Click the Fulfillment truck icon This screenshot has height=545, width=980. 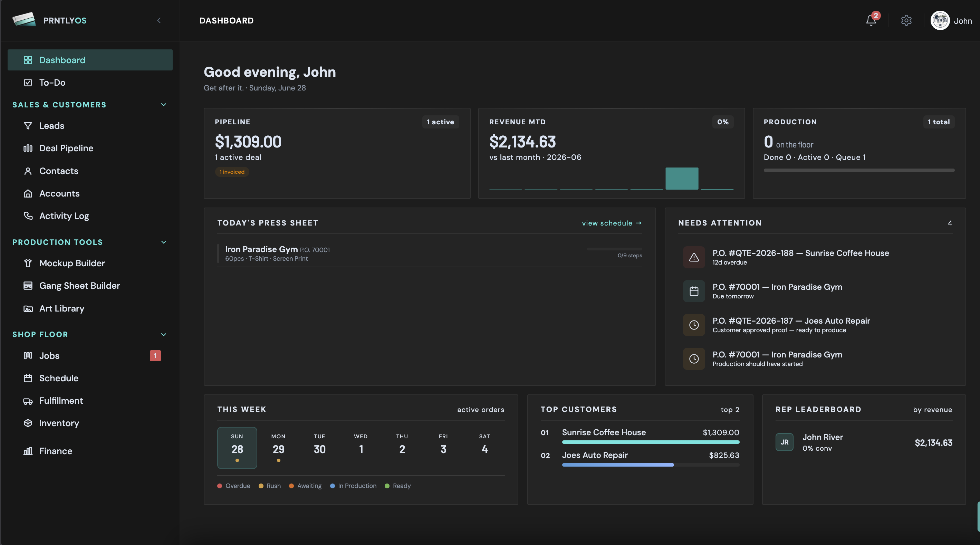point(28,401)
